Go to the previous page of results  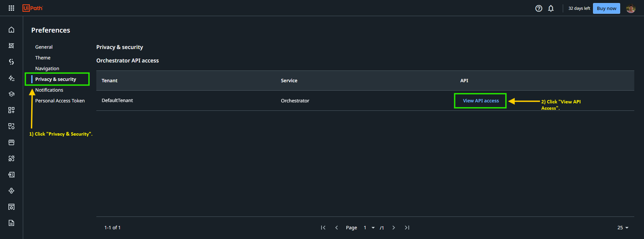coord(337,228)
